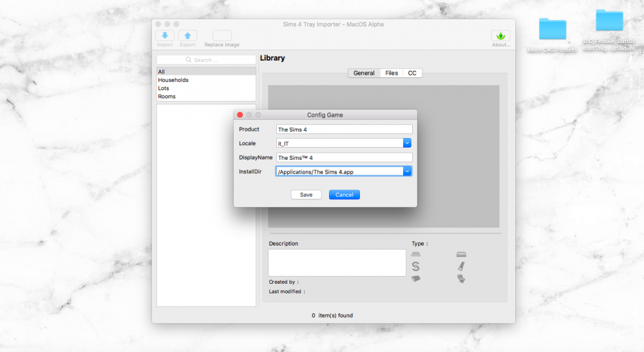This screenshot has width=644, height=352.
Task: Click the Cancel button in Config Game
Action: (344, 195)
